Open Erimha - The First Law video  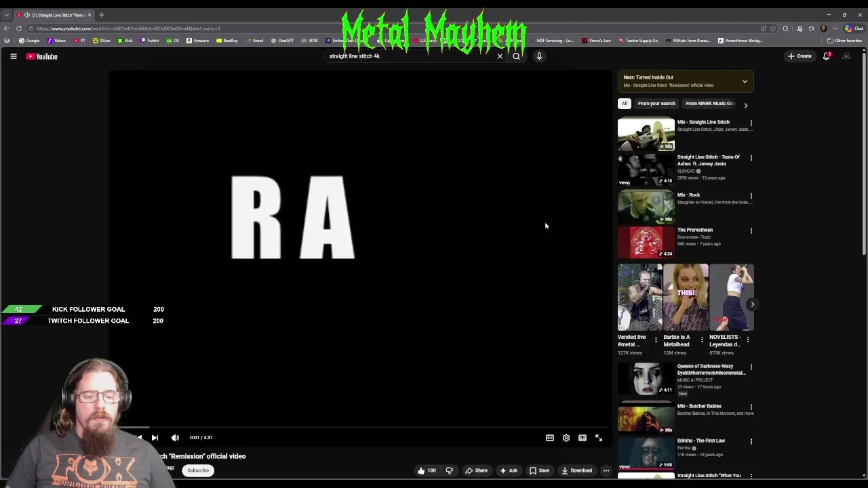click(x=646, y=453)
